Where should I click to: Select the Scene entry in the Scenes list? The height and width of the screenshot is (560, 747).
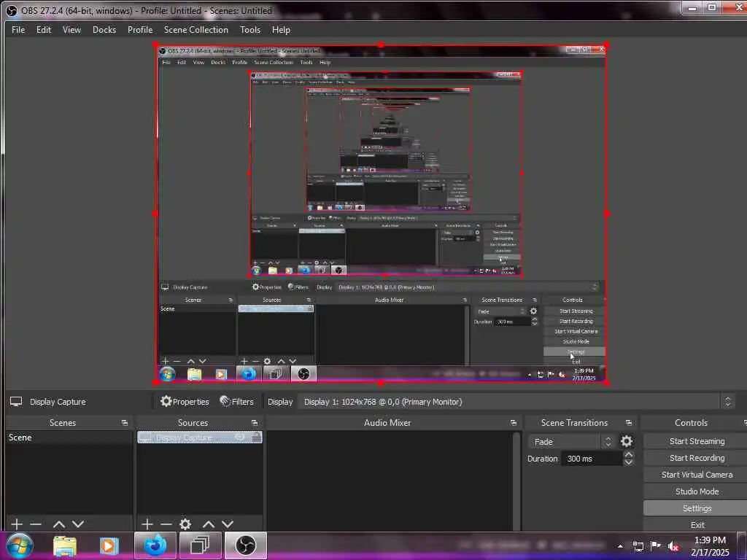coord(69,437)
